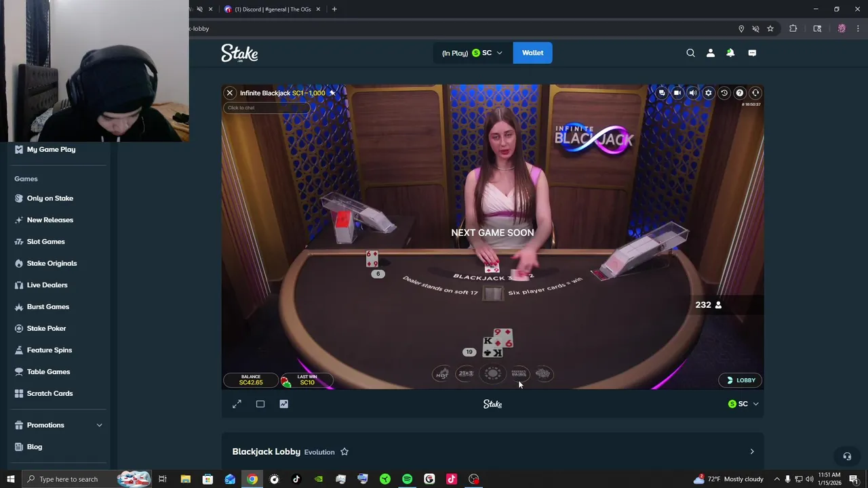Show hidden system tray icons

(x=777, y=479)
